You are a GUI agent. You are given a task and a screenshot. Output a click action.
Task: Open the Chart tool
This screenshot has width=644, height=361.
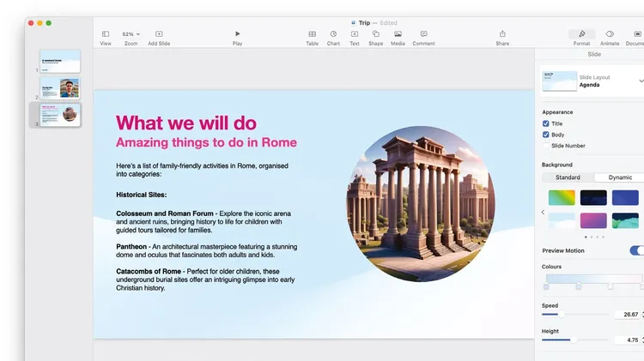tap(333, 34)
